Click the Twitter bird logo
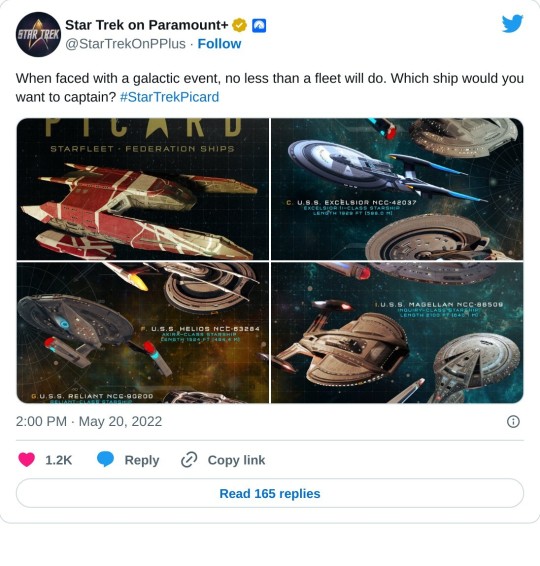The width and height of the screenshot is (540, 566). coord(512,24)
